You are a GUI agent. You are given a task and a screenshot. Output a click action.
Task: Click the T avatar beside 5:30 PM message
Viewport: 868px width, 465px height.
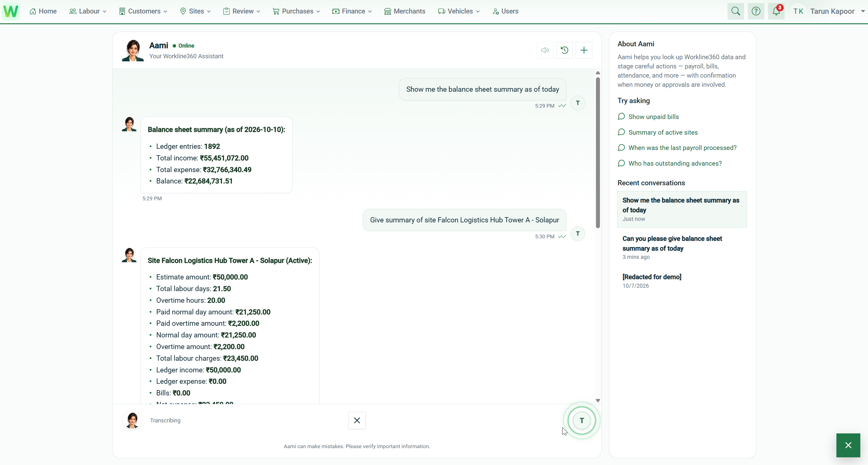(x=578, y=233)
